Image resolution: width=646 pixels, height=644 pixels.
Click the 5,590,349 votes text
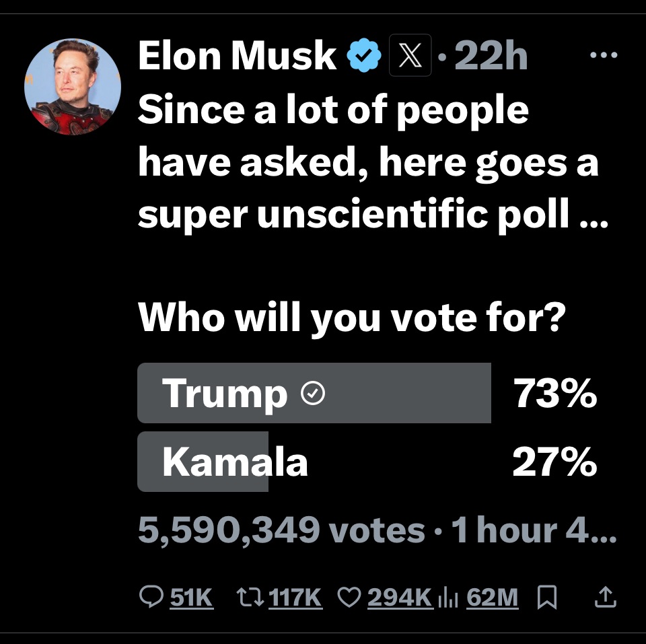pos(281,530)
